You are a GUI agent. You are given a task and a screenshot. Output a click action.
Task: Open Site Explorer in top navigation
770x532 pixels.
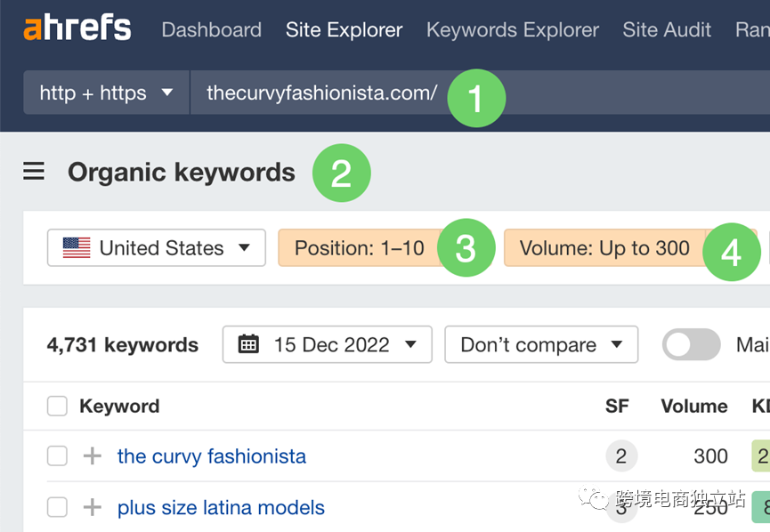click(x=344, y=30)
